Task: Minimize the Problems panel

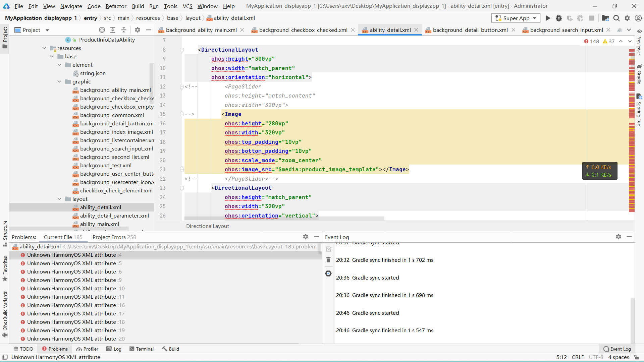Action: point(316,237)
